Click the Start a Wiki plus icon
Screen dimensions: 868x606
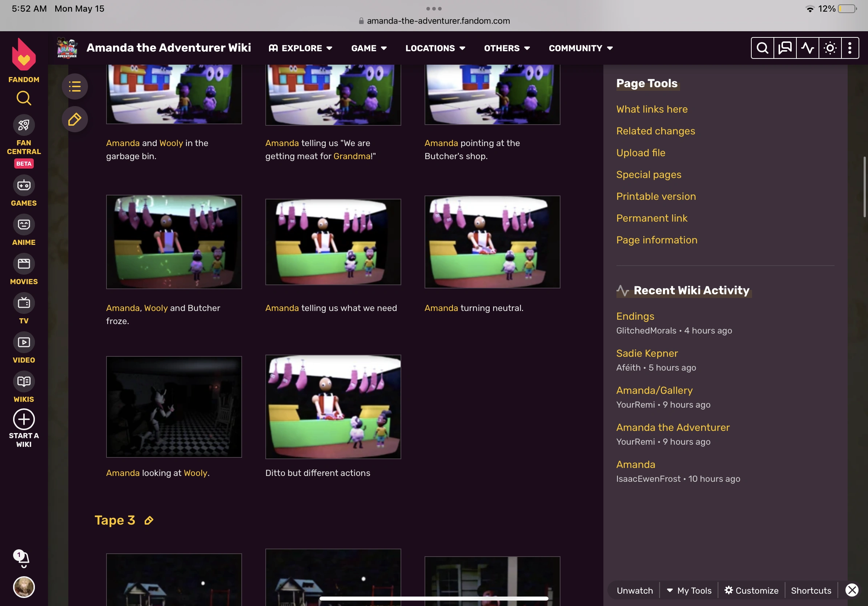pos(24,419)
